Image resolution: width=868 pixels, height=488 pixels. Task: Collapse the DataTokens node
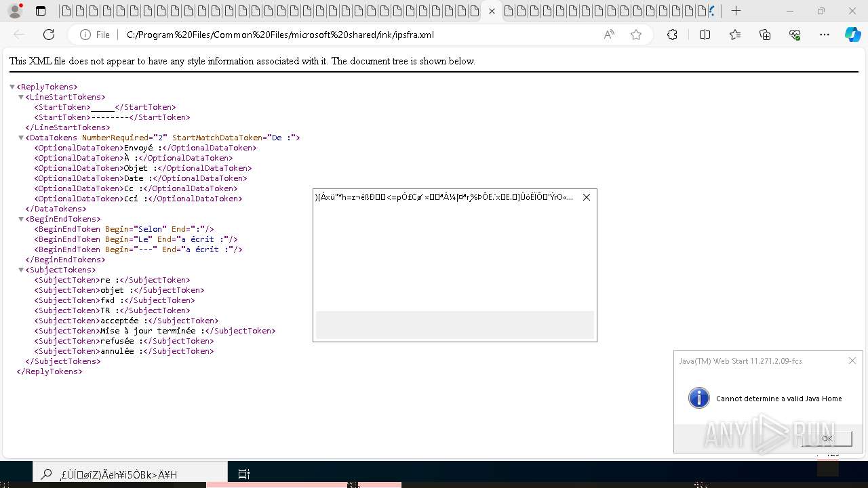point(21,138)
